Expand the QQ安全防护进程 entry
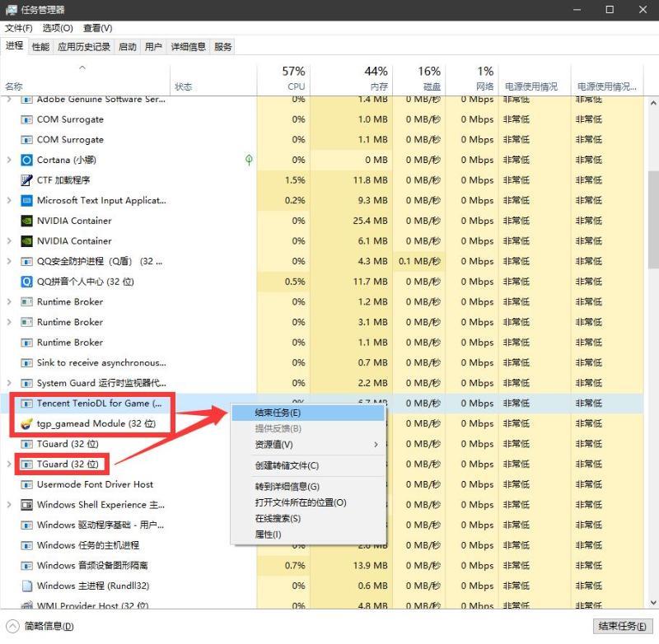659x644 pixels. click(x=9, y=261)
